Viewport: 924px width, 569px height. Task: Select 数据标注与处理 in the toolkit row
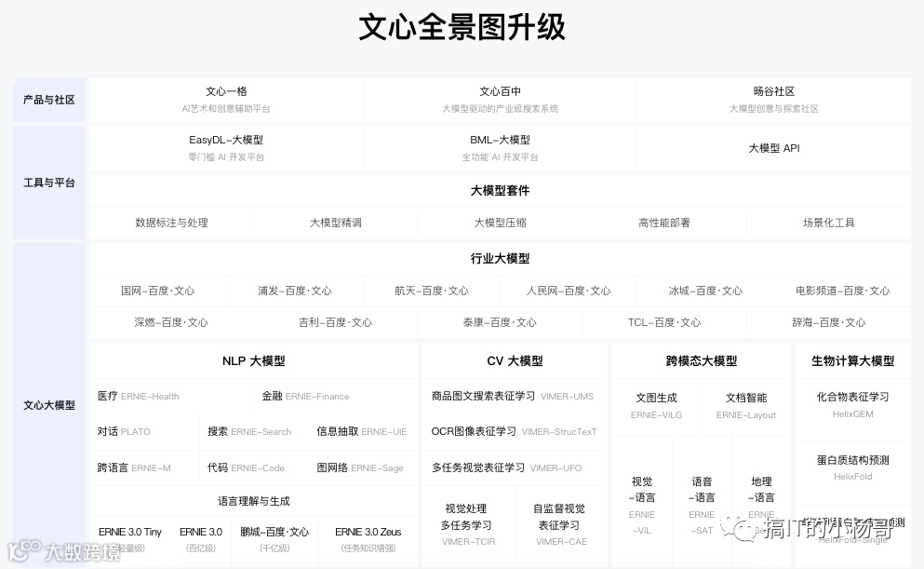(171, 223)
